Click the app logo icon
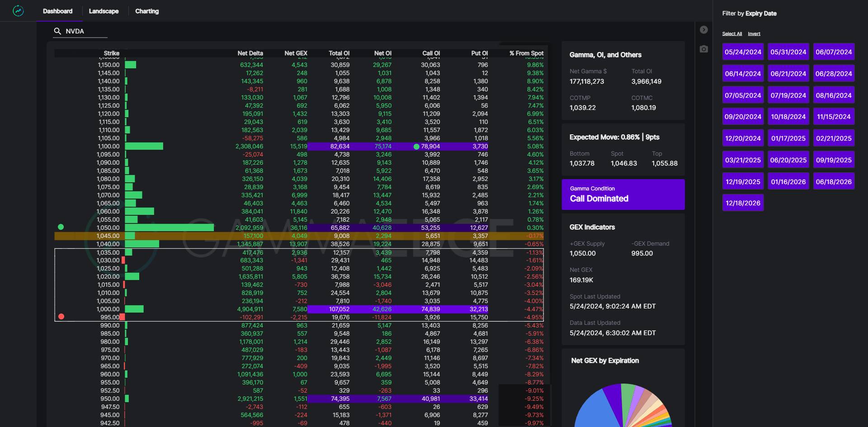Screen dimensions: 868x427 click(18, 11)
